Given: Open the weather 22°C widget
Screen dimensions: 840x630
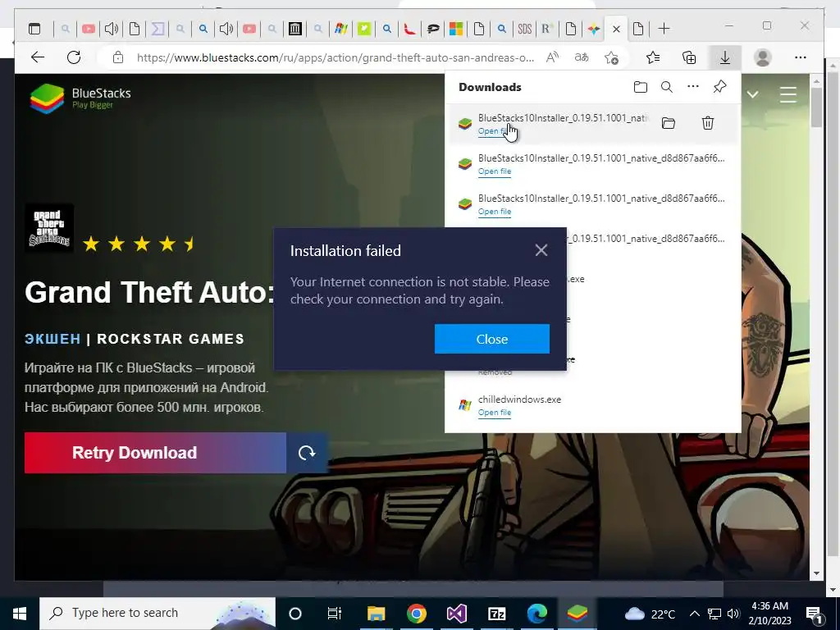Looking at the screenshot, I should (x=650, y=614).
